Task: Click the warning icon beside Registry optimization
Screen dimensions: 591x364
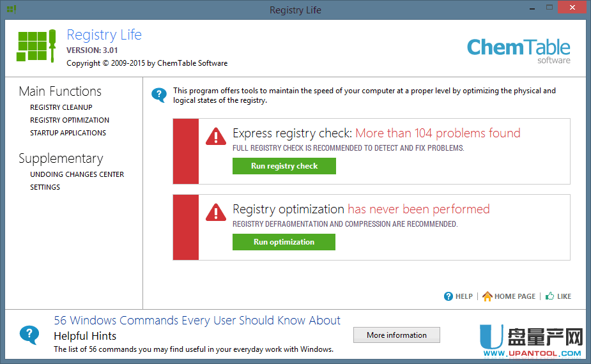Action: point(216,212)
